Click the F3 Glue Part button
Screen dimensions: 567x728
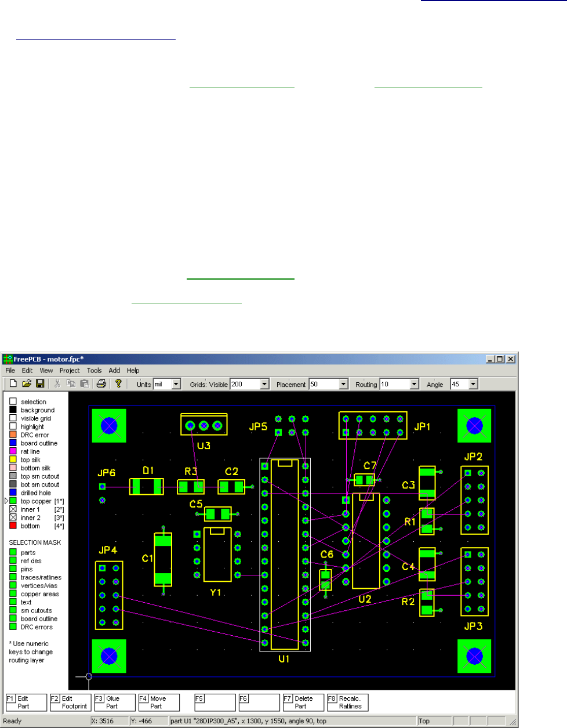point(115,702)
